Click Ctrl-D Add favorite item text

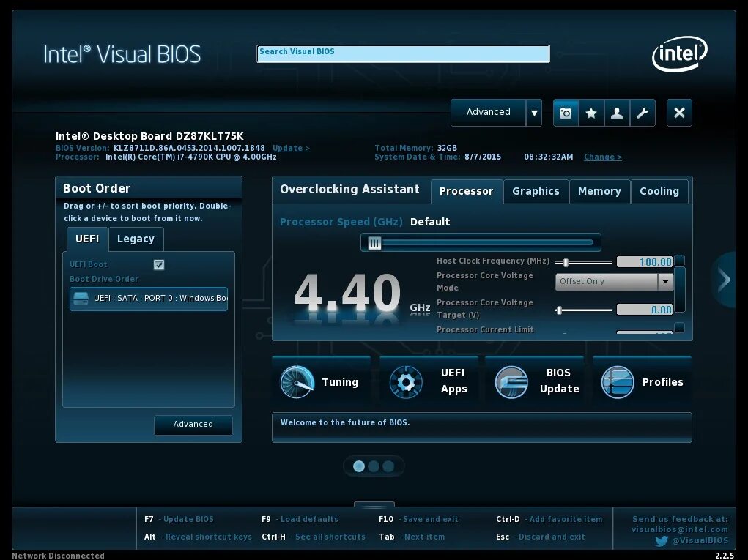click(549, 520)
